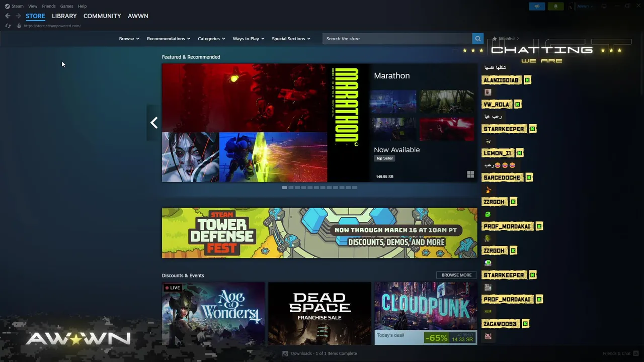Expand the Browse menu
Viewport: 644px width, 362px height.
(129, 39)
